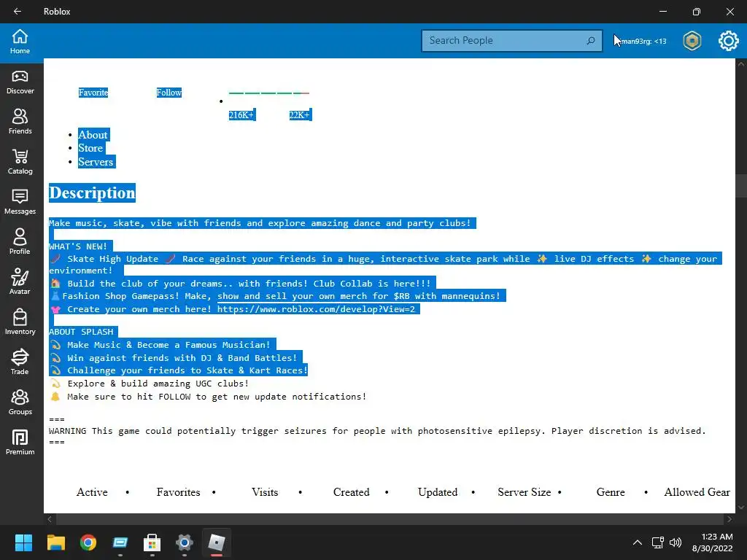Image resolution: width=747 pixels, height=560 pixels.
Task: Switch to the Servers tab
Action: coord(96,162)
